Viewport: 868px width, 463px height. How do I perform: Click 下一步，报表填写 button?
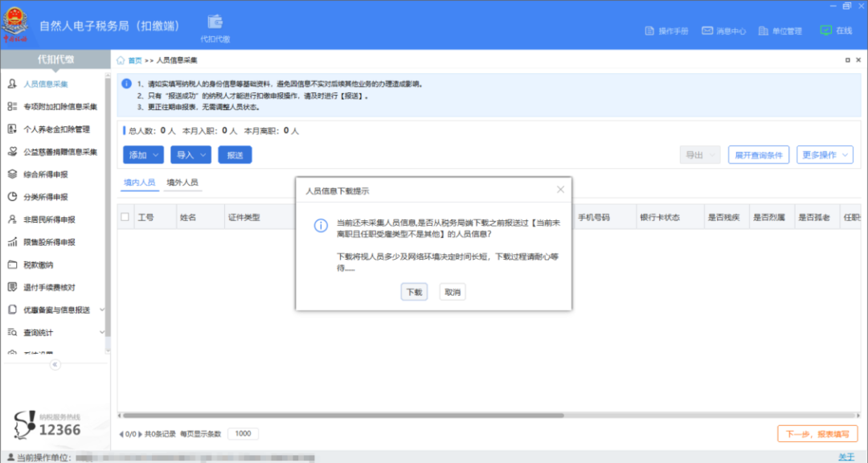[817, 434]
